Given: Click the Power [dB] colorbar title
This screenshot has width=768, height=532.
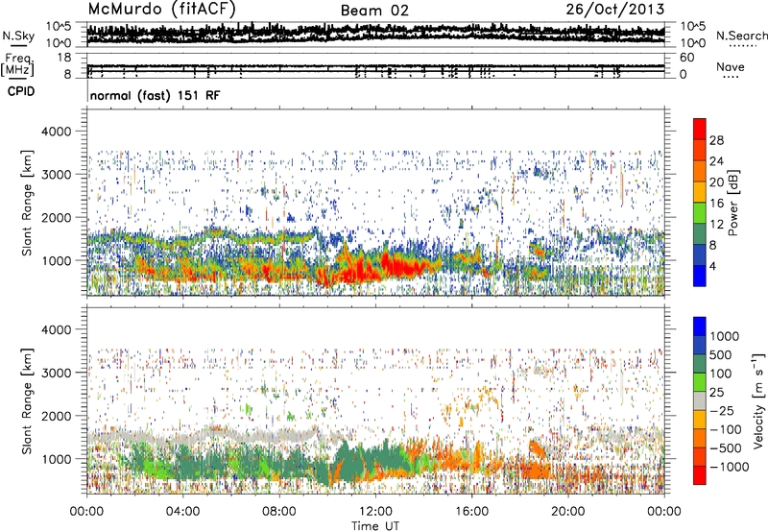Looking at the screenshot, I should point(732,203).
